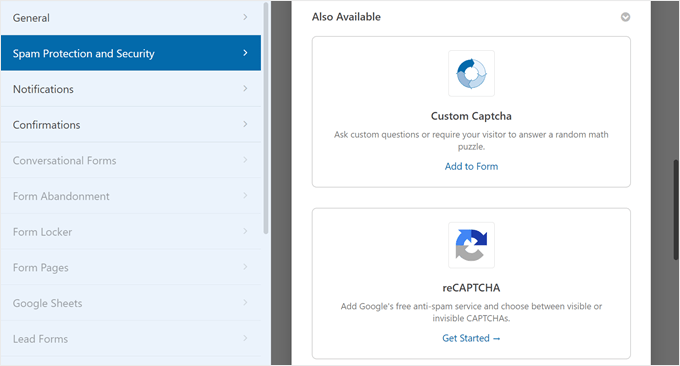Viewport: 680px width, 366px height.
Task: Click the main panel vertical scrollbar
Action: 676,210
